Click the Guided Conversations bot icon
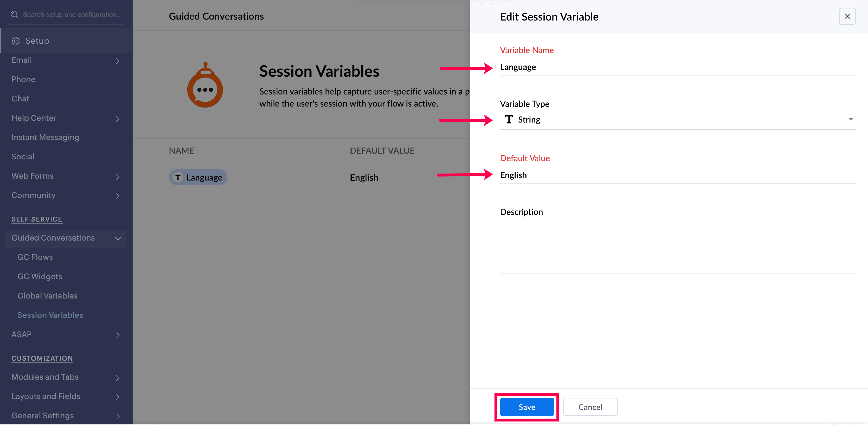This screenshot has height=425, width=868. 205,85
